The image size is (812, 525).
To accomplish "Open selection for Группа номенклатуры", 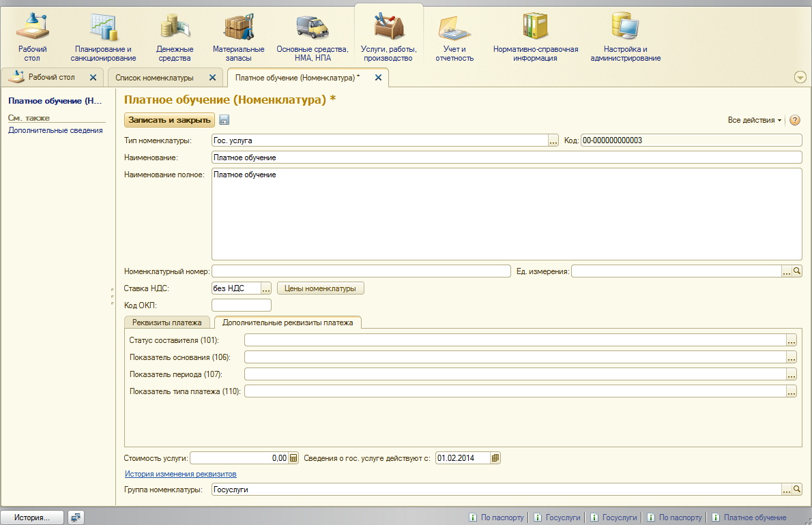I will point(787,490).
